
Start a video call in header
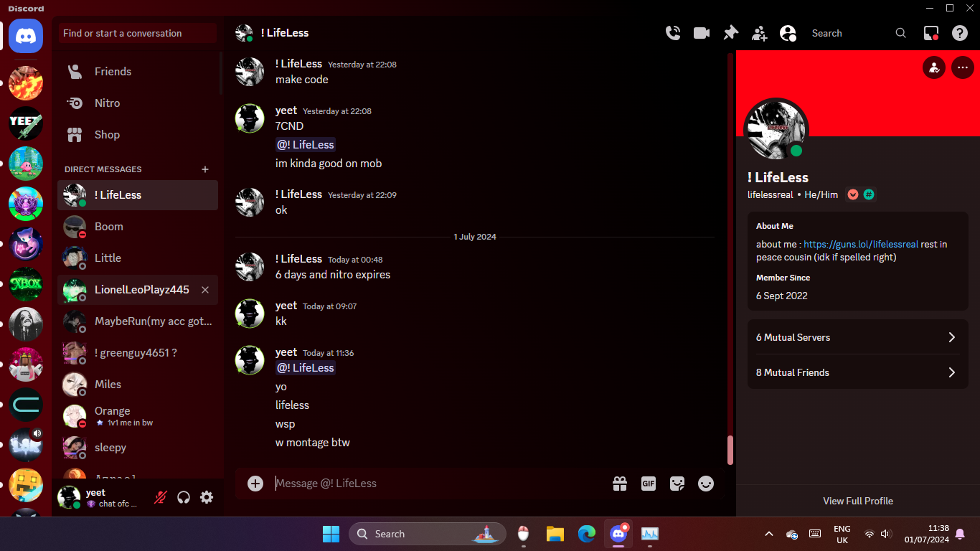(x=702, y=33)
